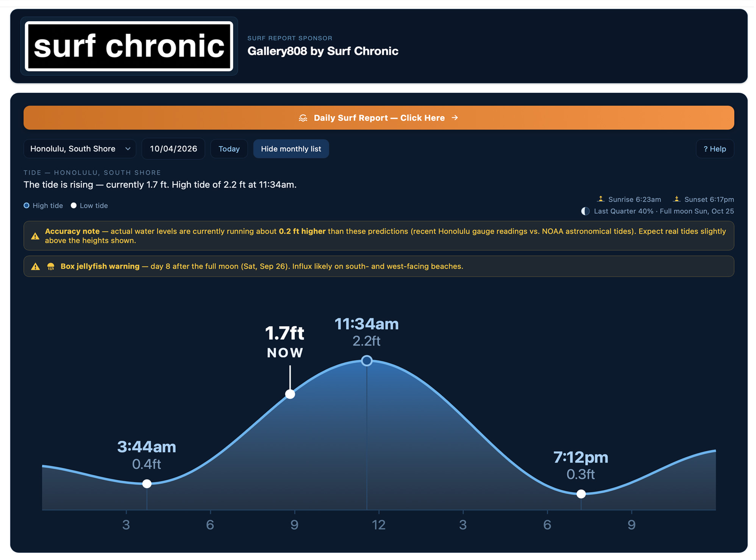Click the 'Sunset 6:17pm' text
Screen dimensions: 756x560
pos(709,199)
